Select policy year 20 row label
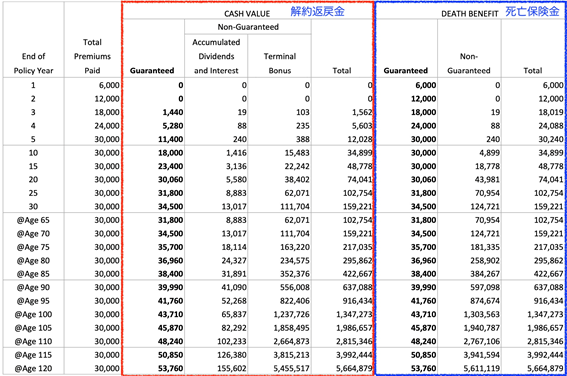Viewport: 567px width, 376px height. click(x=33, y=180)
